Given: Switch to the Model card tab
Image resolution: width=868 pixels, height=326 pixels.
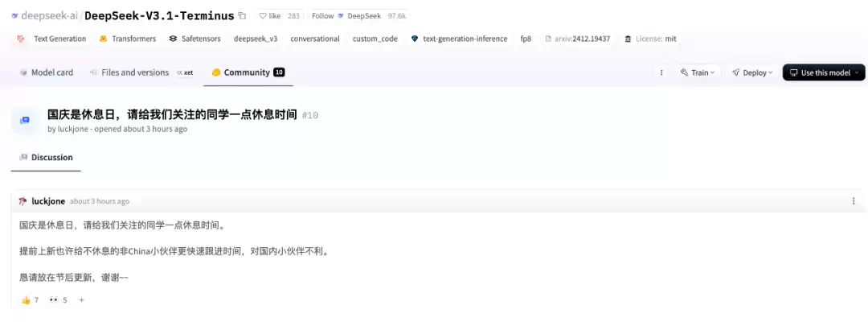Looking at the screenshot, I should 46,72.
